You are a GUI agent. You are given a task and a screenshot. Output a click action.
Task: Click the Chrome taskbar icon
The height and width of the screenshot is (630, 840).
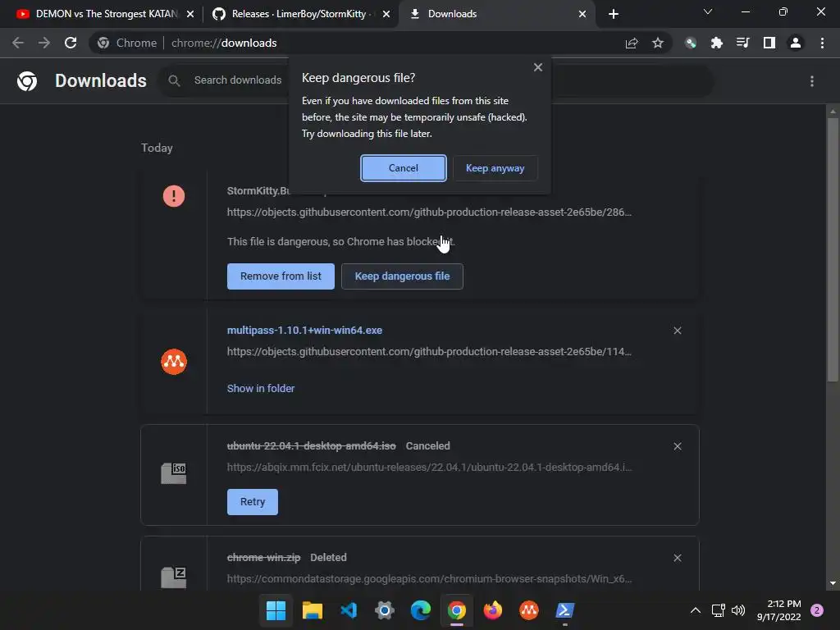click(456, 610)
